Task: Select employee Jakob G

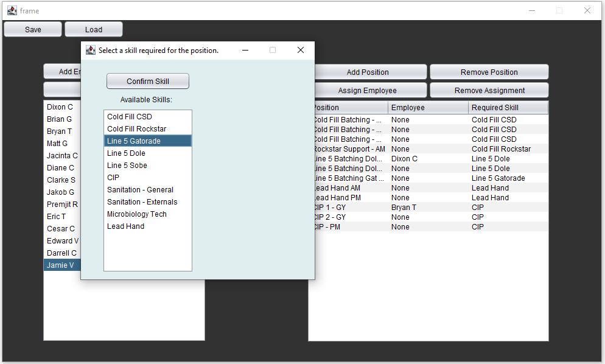Action: (62, 192)
